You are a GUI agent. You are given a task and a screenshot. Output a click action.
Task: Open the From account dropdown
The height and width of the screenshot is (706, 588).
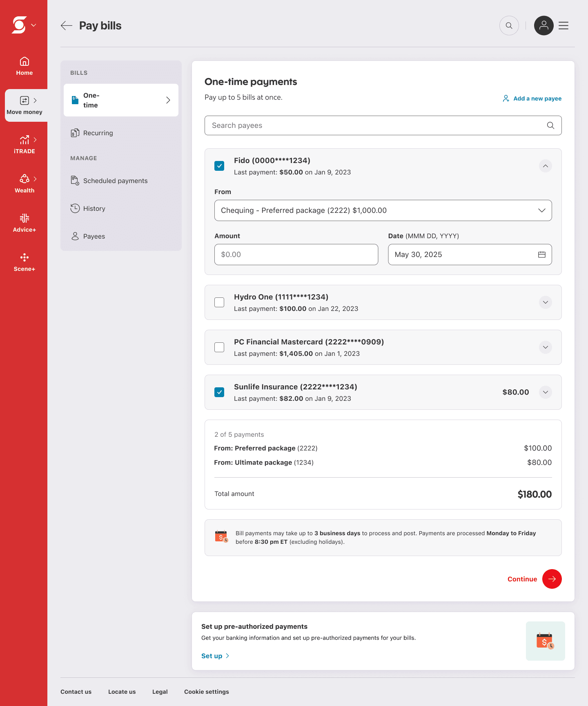(383, 210)
